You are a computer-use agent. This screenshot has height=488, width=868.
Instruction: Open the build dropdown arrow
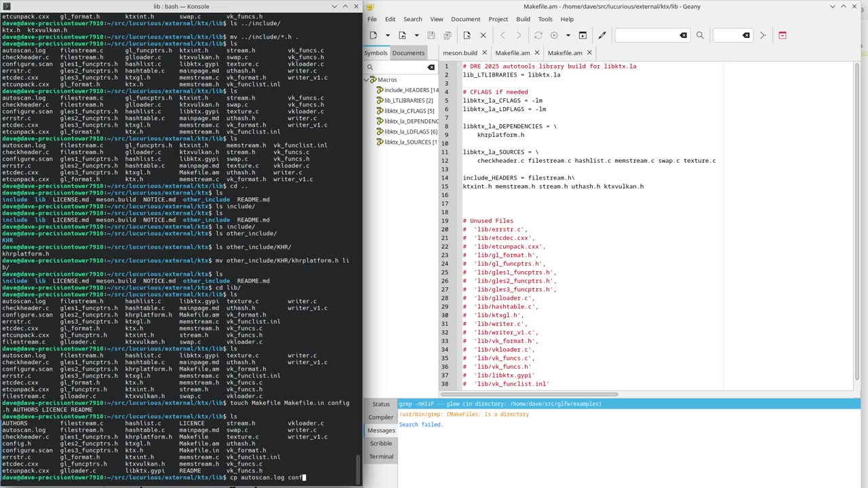click(x=568, y=35)
